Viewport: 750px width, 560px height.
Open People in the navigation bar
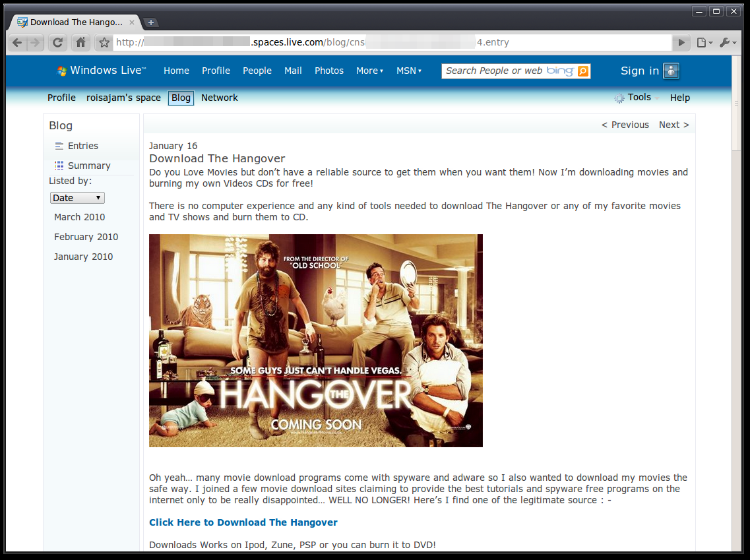click(257, 71)
